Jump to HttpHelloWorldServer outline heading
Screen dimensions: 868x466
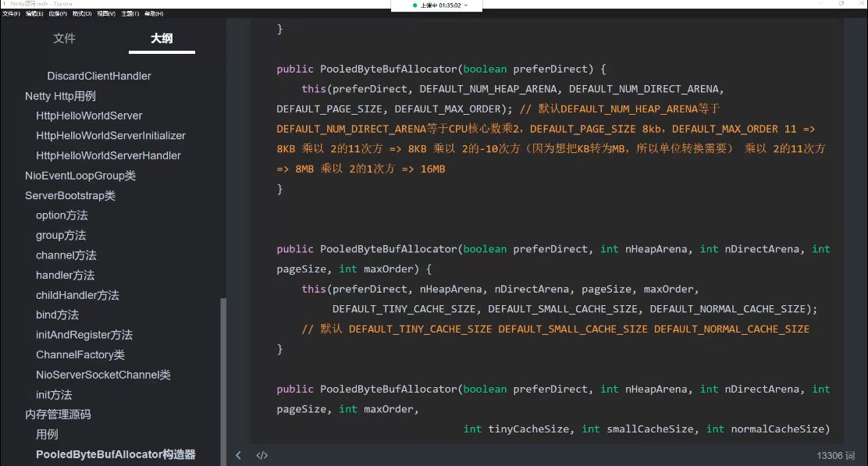pyautogui.click(x=89, y=116)
